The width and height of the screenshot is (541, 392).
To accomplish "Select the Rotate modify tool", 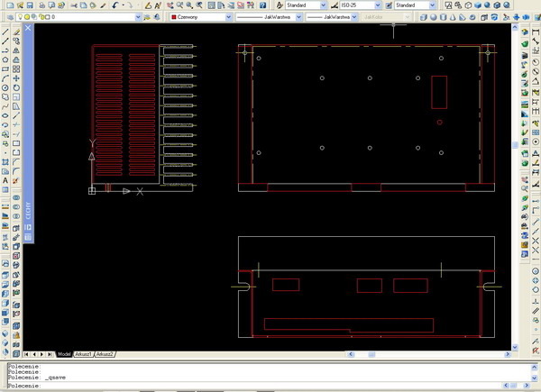I will click(16, 88).
